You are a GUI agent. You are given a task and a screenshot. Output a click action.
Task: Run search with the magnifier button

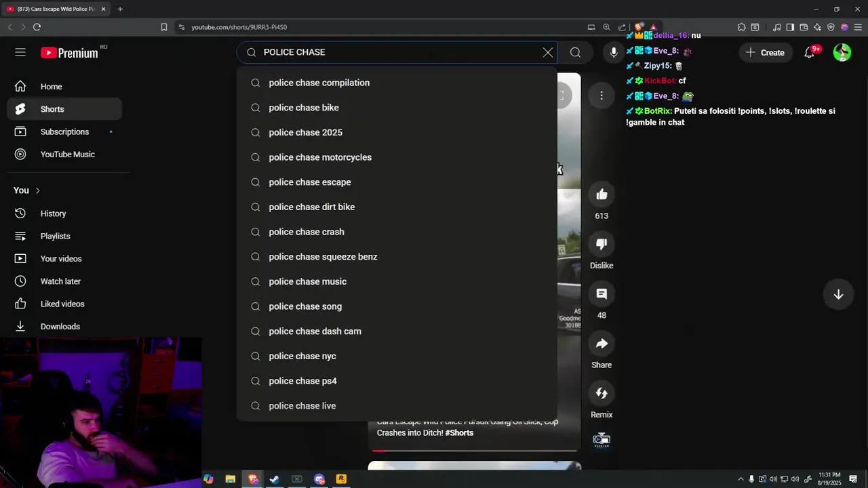click(575, 52)
